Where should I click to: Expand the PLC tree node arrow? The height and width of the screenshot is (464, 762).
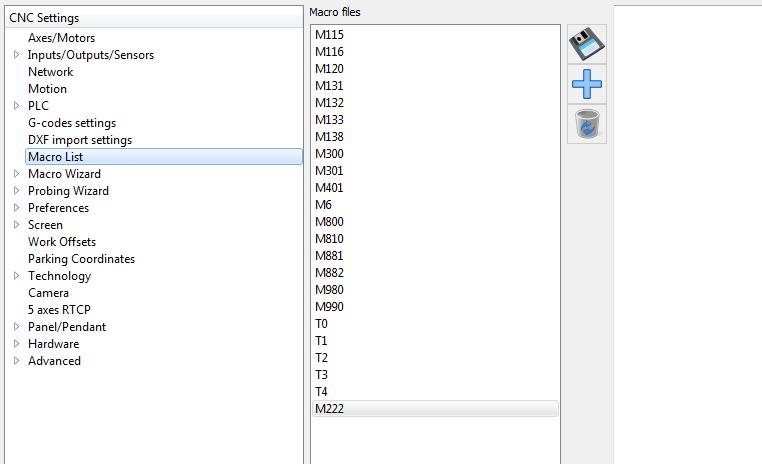[x=17, y=106]
